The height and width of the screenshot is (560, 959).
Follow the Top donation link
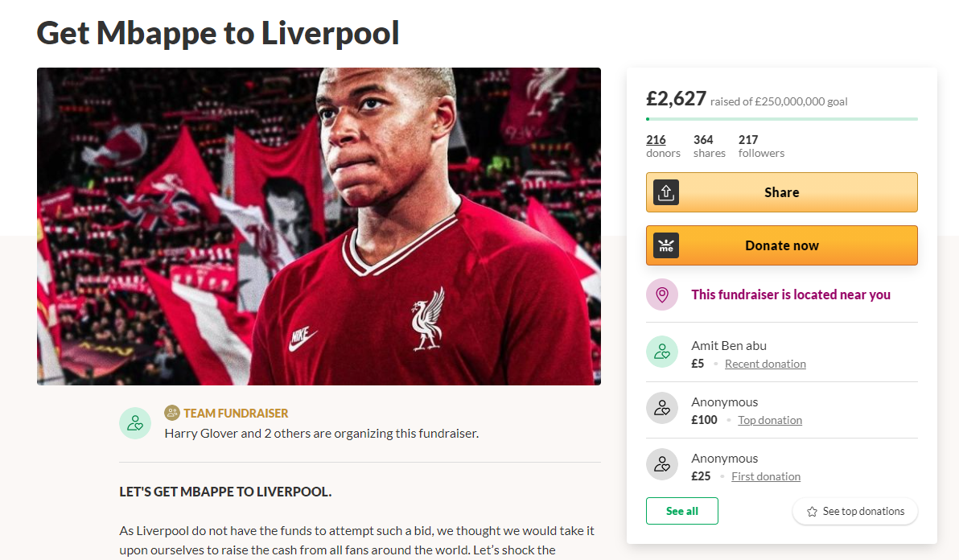pos(770,420)
